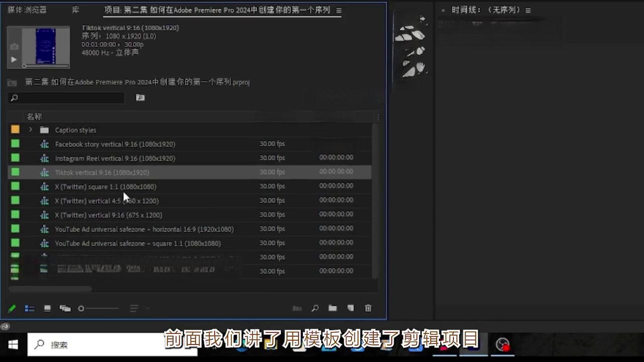This screenshot has width=644, height=362.
Task: Click the X (Twitter) vertical 9:16 sequence icon
Action: [x=44, y=215]
